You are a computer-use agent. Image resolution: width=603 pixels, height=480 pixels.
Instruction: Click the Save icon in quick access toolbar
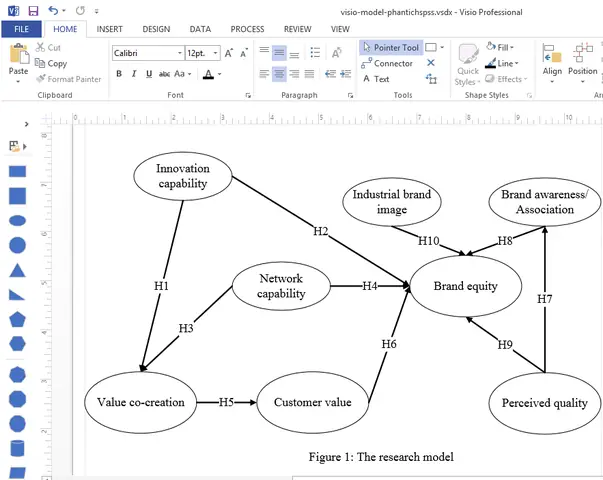click(x=33, y=11)
